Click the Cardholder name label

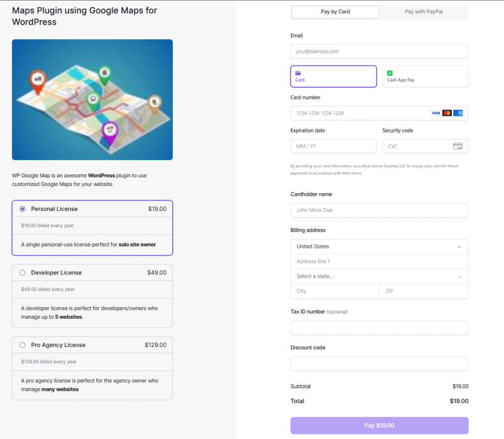(x=311, y=195)
